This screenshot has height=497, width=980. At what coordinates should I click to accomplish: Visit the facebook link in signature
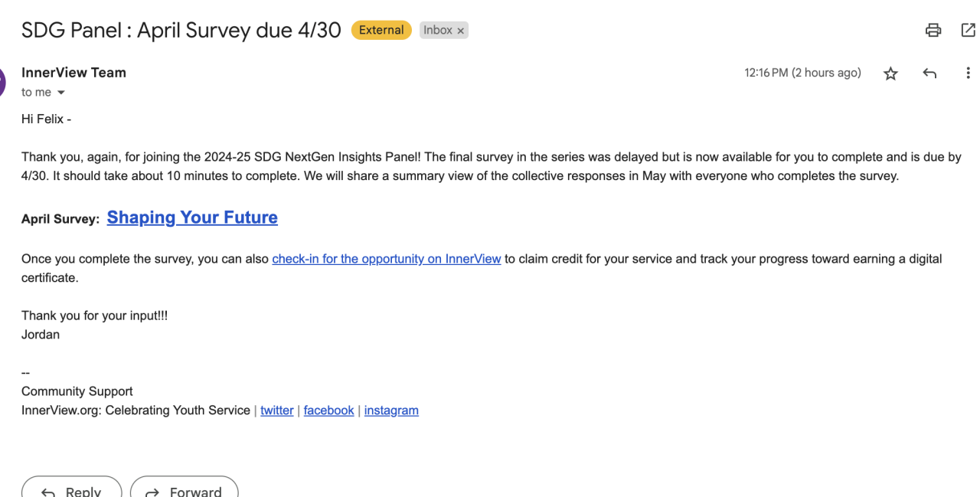click(328, 410)
